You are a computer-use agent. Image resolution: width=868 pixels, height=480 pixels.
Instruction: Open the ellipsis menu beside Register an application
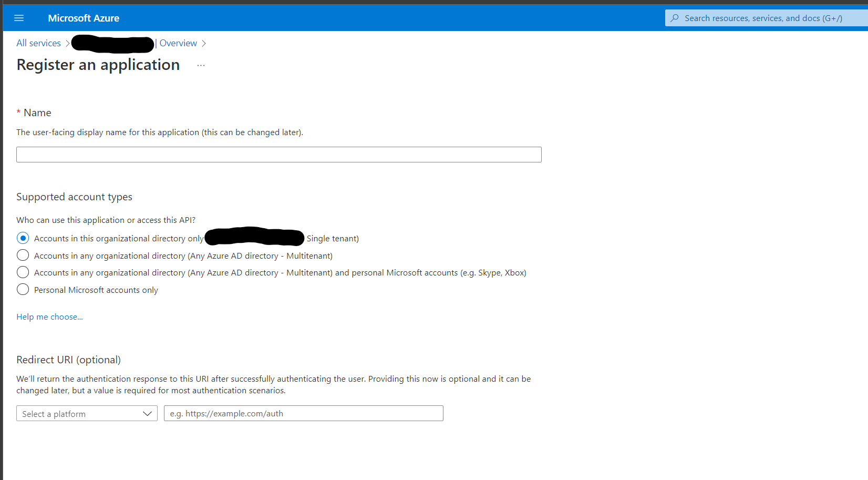click(201, 65)
